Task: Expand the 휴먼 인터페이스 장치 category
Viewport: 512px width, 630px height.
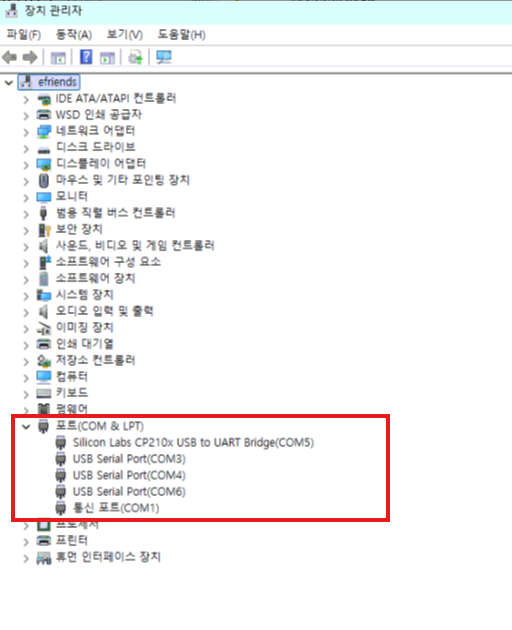Action: pos(26,558)
